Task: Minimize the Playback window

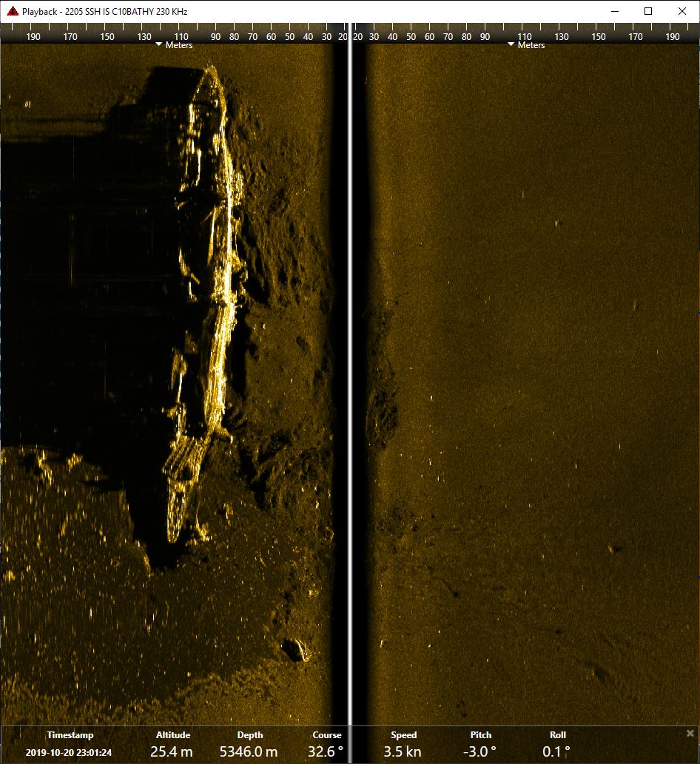Action: (614, 11)
